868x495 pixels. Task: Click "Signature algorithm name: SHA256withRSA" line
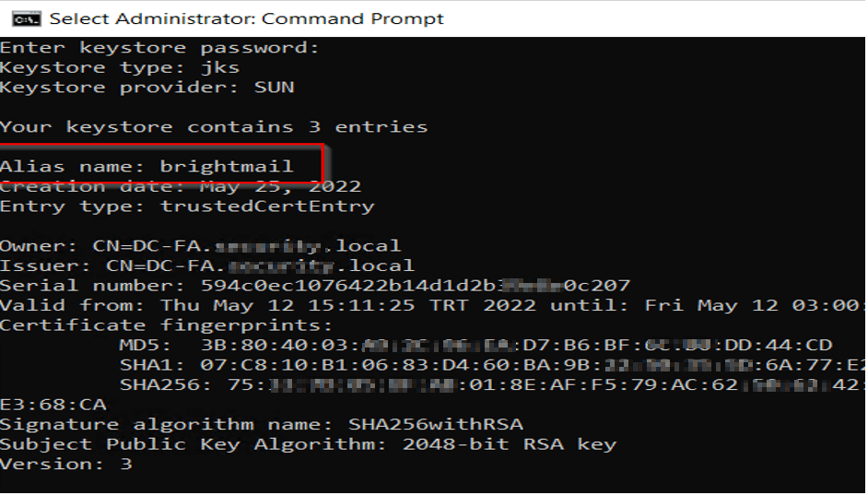[261, 425]
